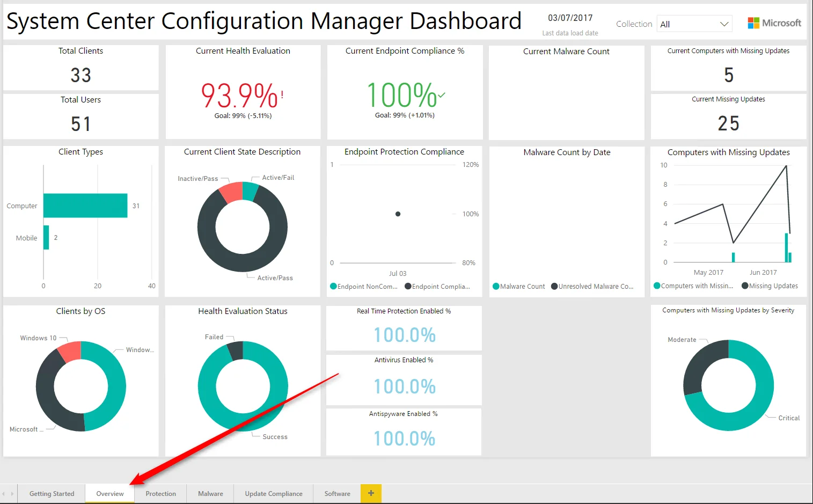
Task: Click the Computer bar in Client Types
Action: point(85,206)
